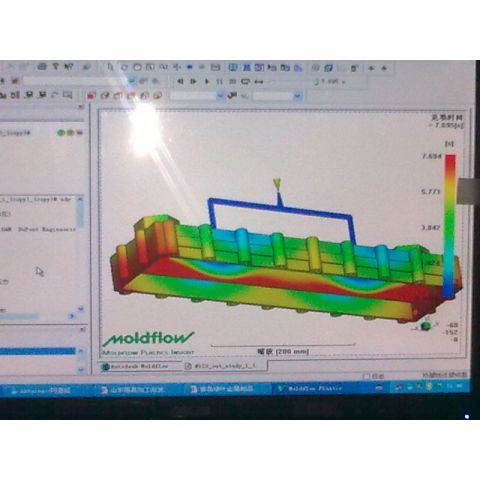This screenshot has width=480, height=480.
Task: Click the study tasks pane scroll-up arrow
Action: click(x=80, y=199)
